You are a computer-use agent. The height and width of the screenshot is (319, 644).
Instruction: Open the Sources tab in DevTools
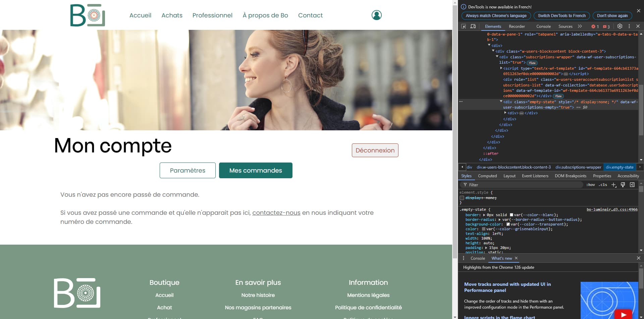pyautogui.click(x=566, y=26)
